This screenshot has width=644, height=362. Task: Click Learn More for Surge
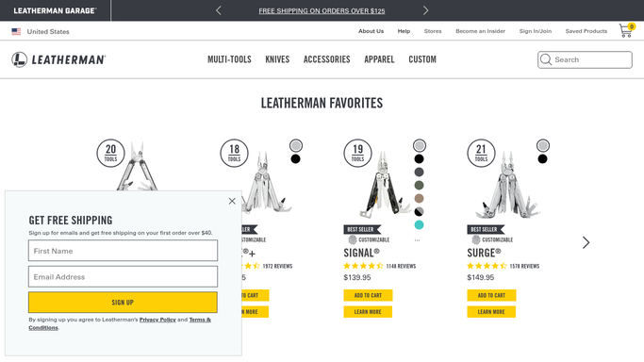(491, 311)
